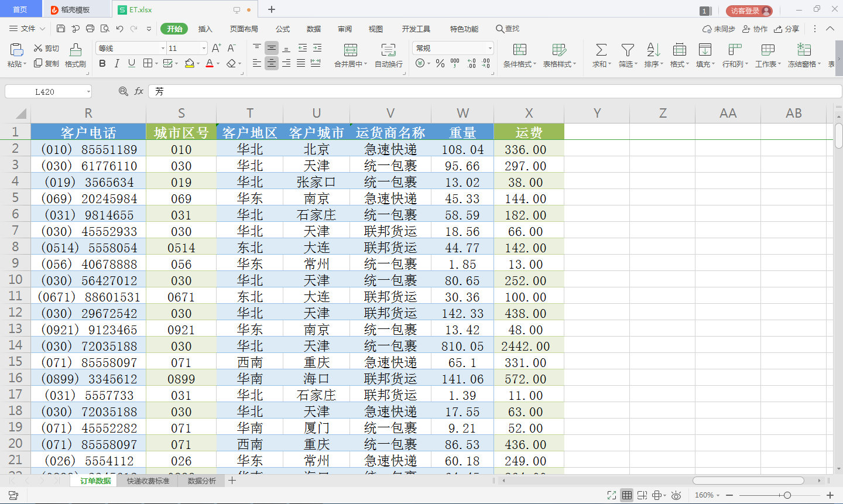843x504 pixels.
Task: Click the fx insert function icon
Action: click(139, 91)
